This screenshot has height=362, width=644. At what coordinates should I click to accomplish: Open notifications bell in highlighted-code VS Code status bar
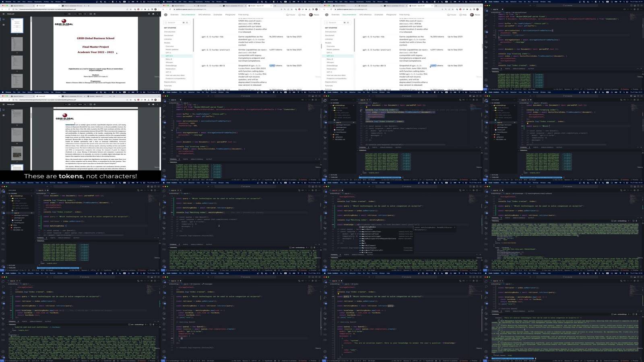coord(481,180)
